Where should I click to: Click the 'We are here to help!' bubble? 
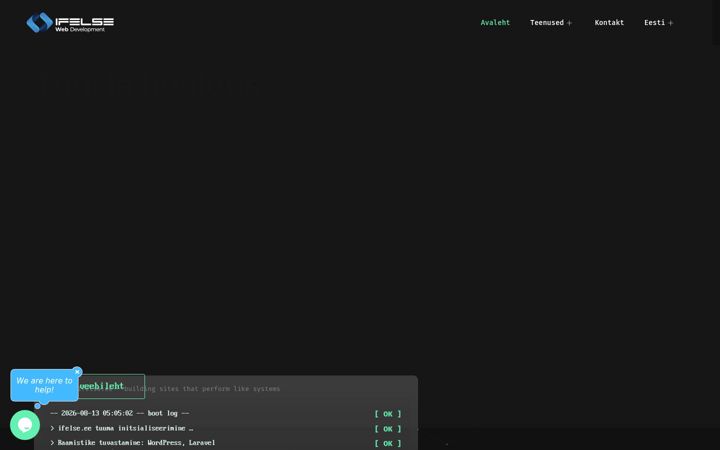44,385
